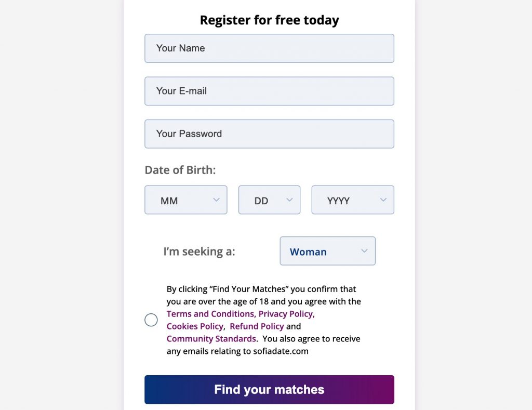Open the seeking Woman dropdown
Image resolution: width=532 pixels, height=410 pixels.
click(x=327, y=252)
